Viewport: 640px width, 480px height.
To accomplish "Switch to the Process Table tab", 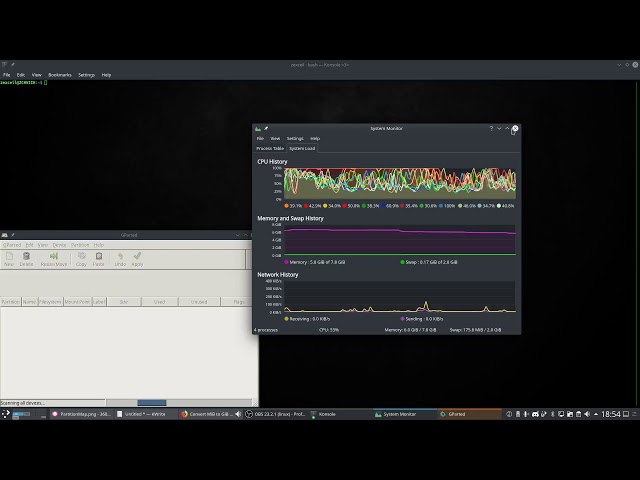I will (270, 148).
